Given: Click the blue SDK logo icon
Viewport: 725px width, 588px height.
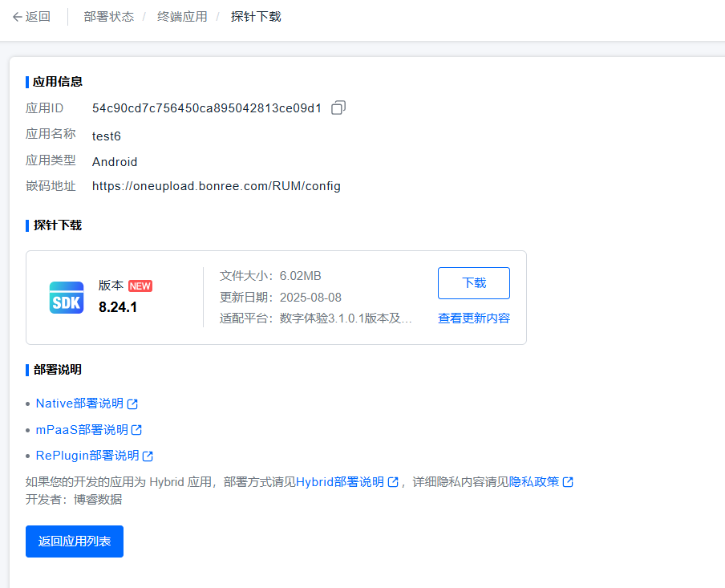Looking at the screenshot, I should 67,298.
